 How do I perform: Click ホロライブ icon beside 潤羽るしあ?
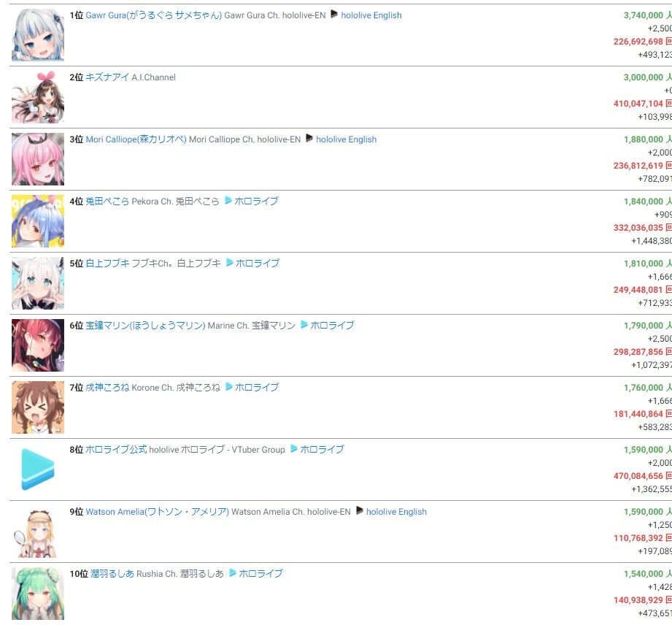tap(232, 573)
